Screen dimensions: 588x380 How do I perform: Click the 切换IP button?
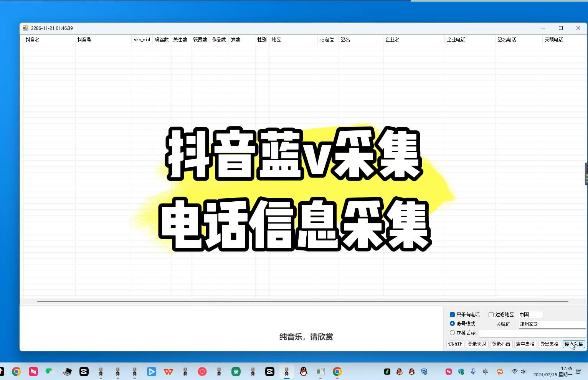[x=455, y=344]
